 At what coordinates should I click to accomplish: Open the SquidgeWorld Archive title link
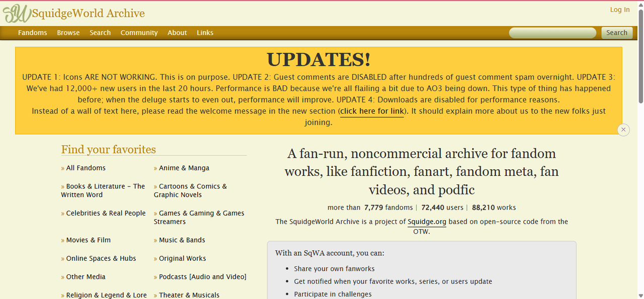click(89, 14)
